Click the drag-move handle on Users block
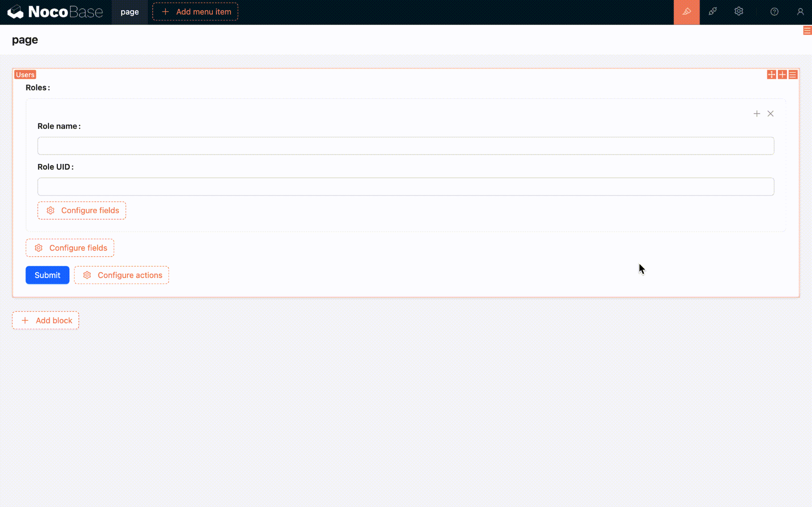 pyautogui.click(x=771, y=75)
